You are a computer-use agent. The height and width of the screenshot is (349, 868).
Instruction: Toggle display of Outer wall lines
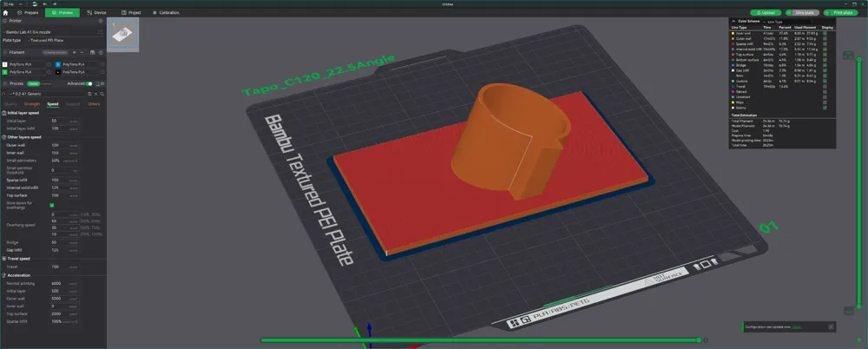click(825, 39)
